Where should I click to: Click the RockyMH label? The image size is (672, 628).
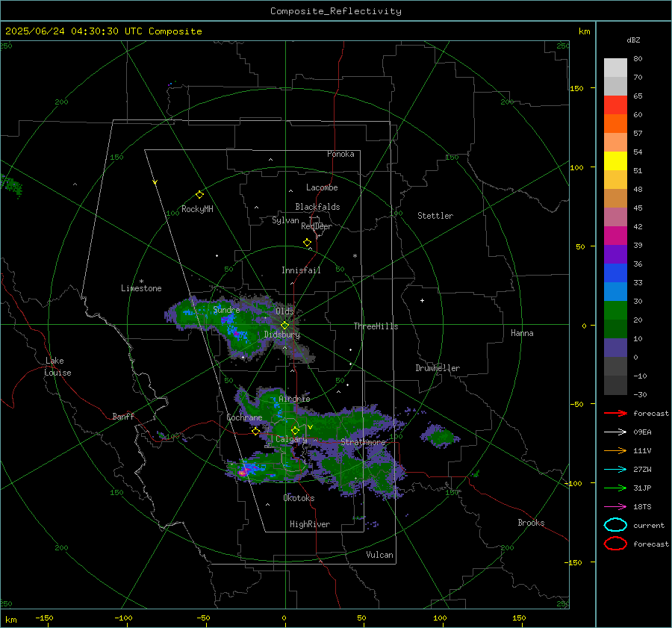point(197,209)
